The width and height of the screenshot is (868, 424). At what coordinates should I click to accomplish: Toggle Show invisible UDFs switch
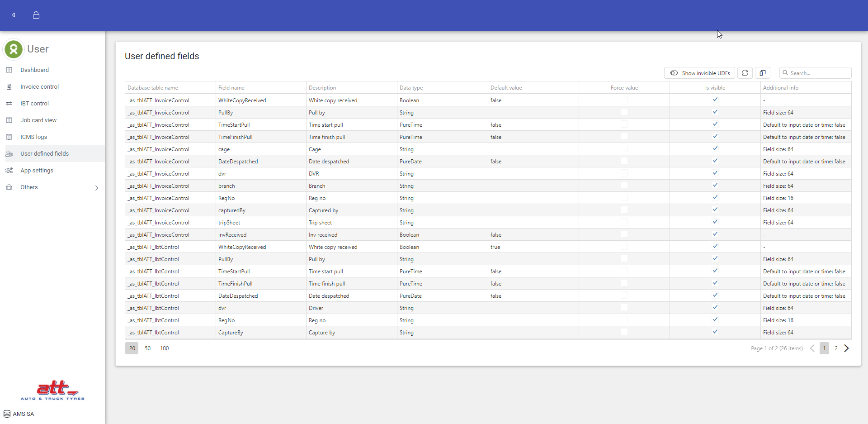pyautogui.click(x=674, y=73)
